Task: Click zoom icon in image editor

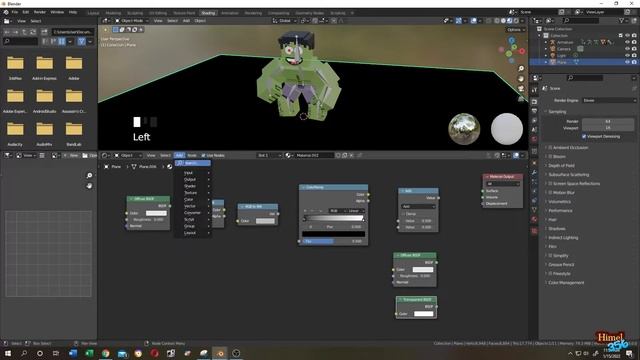Action: pyautogui.click(x=89, y=176)
